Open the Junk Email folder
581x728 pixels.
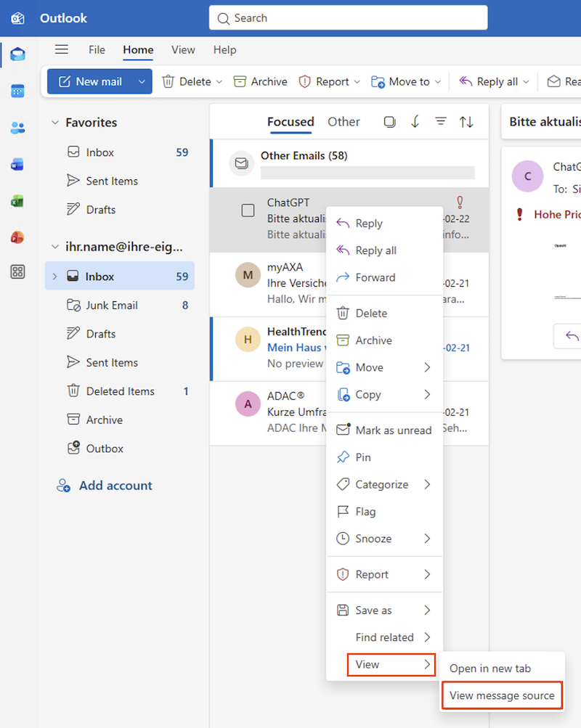coord(120,306)
